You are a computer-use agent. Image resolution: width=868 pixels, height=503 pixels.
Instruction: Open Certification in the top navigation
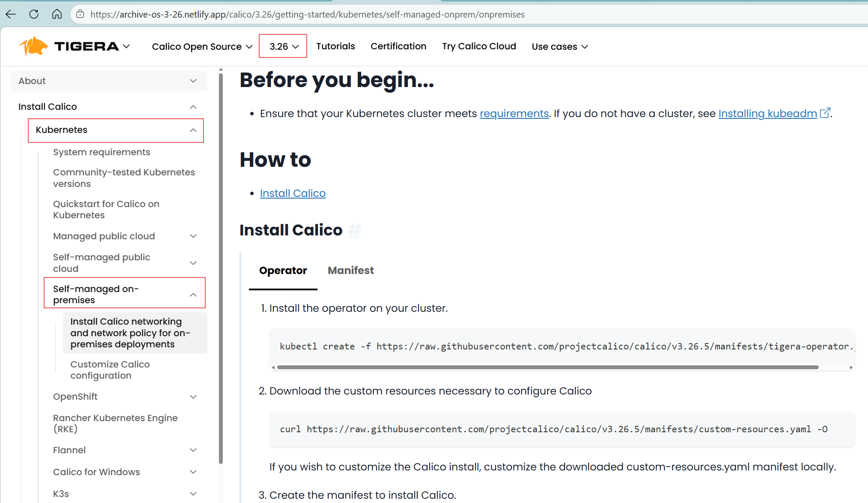[x=398, y=46]
